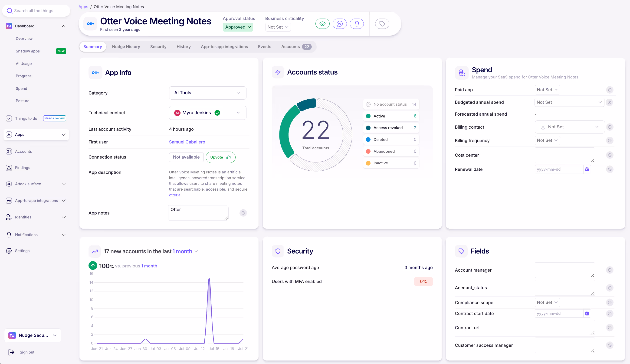Click the Things to do checkbox icon
Screen dimensions: 630x364
point(9,118)
